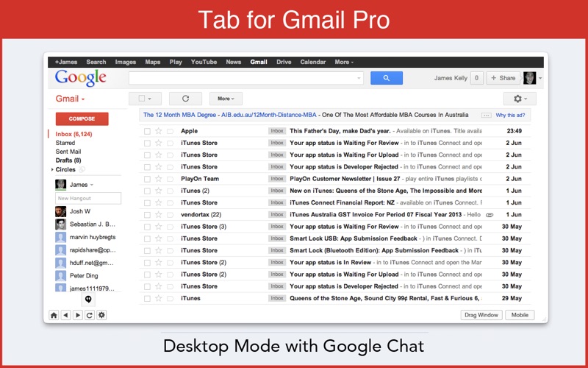Click the notifications count 0 box

tap(476, 78)
